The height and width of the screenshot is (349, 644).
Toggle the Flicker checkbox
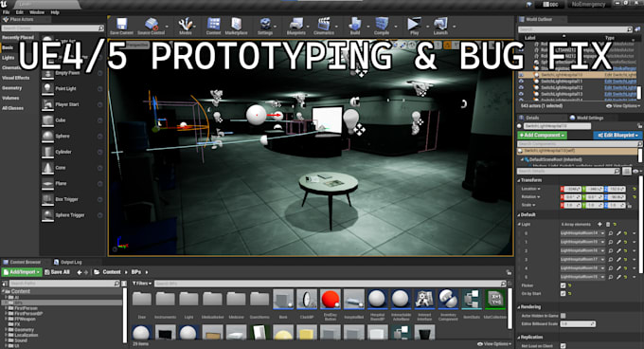563,285
